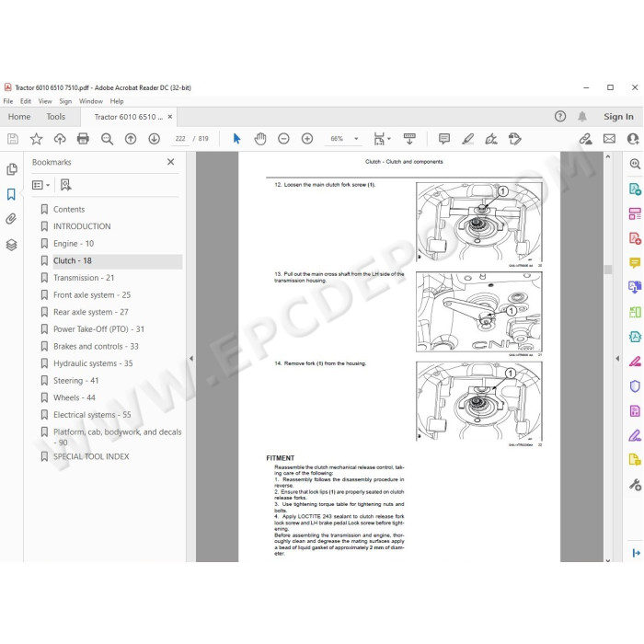Image resolution: width=644 pixels, height=644 pixels.
Task: Add new bookmark icon in Bookmarks panel
Action: click(65, 185)
